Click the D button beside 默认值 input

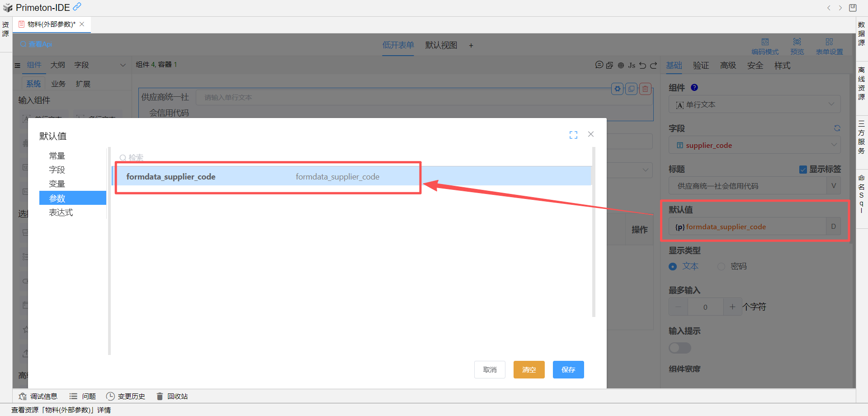tap(833, 227)
